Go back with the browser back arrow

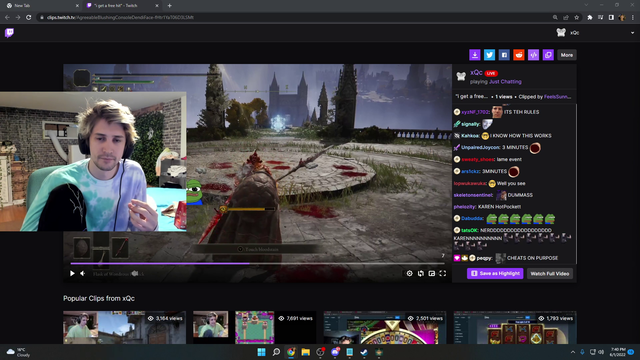(7, 18)
